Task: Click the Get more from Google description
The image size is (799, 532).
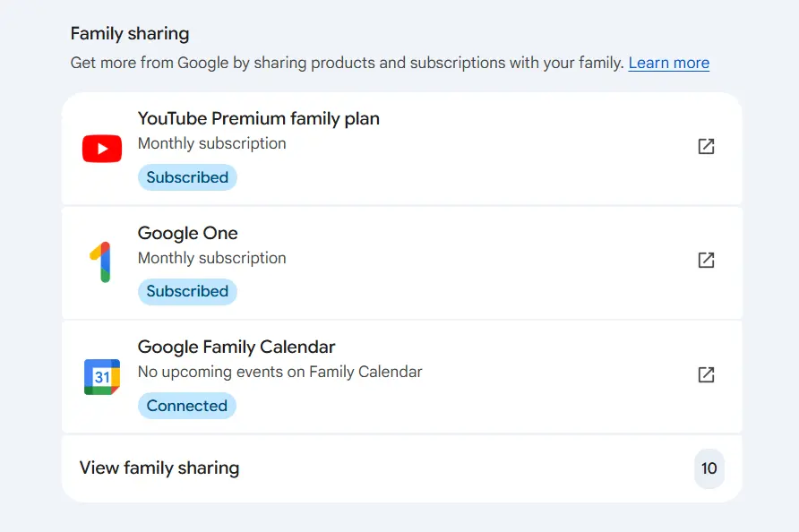Action: (347, 63)
